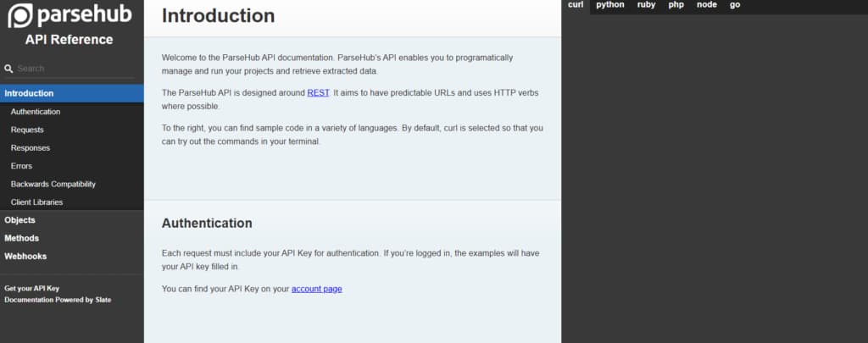Click the Introduction page heading

point(218,16)
